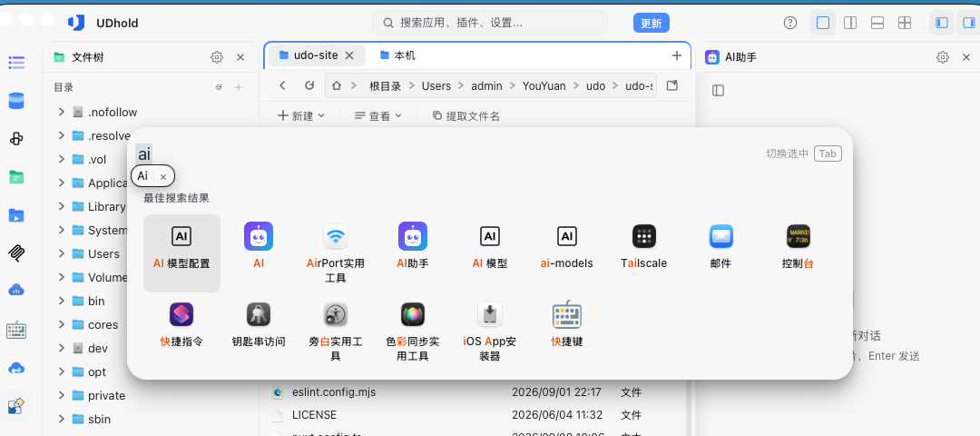Open the 查看 view dropdown

378,115
